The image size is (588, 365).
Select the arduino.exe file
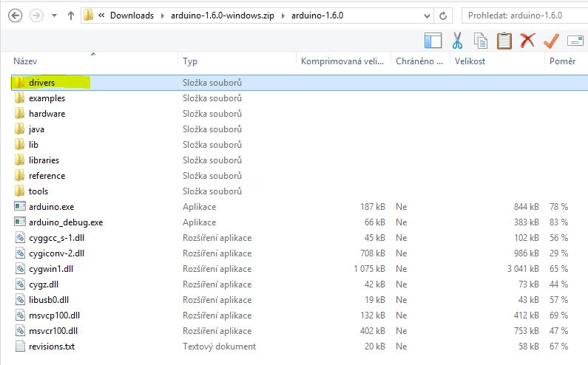coord(51,207)
